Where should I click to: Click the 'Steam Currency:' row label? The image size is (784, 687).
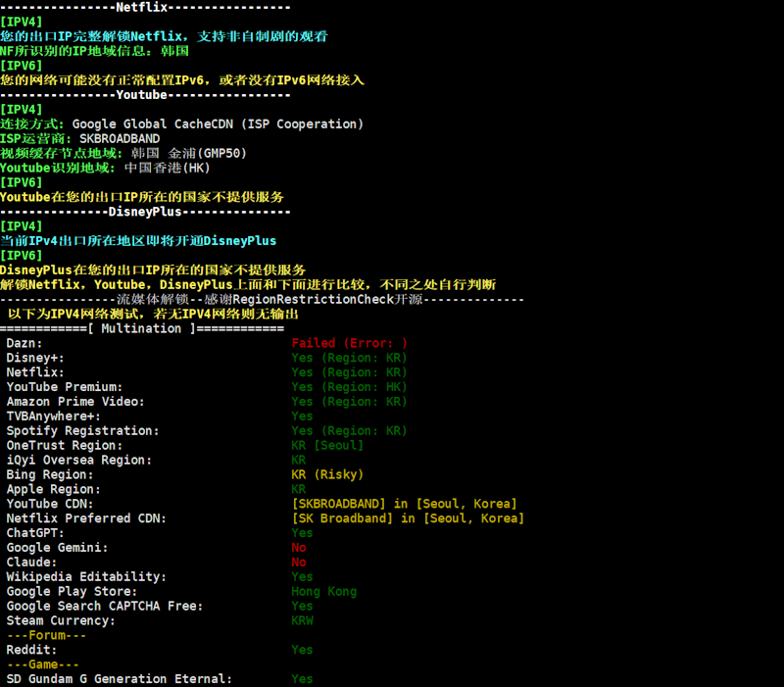(61, 620)
